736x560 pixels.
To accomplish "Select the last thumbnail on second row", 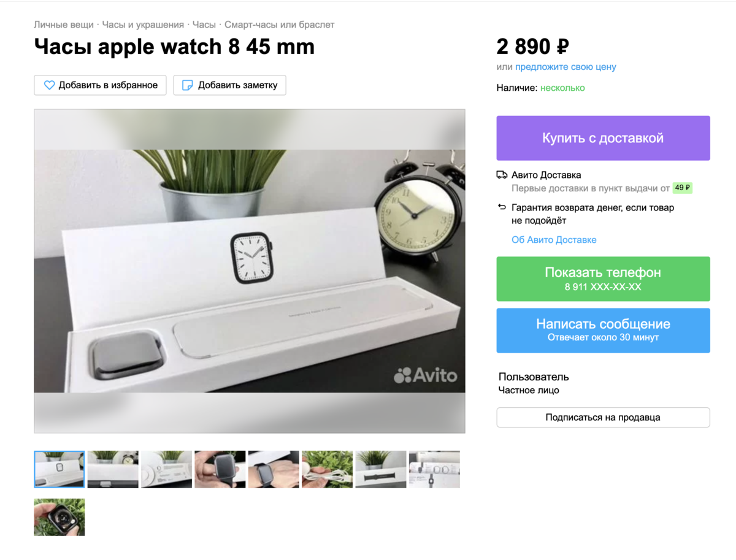I will click(x=59, y=517).
